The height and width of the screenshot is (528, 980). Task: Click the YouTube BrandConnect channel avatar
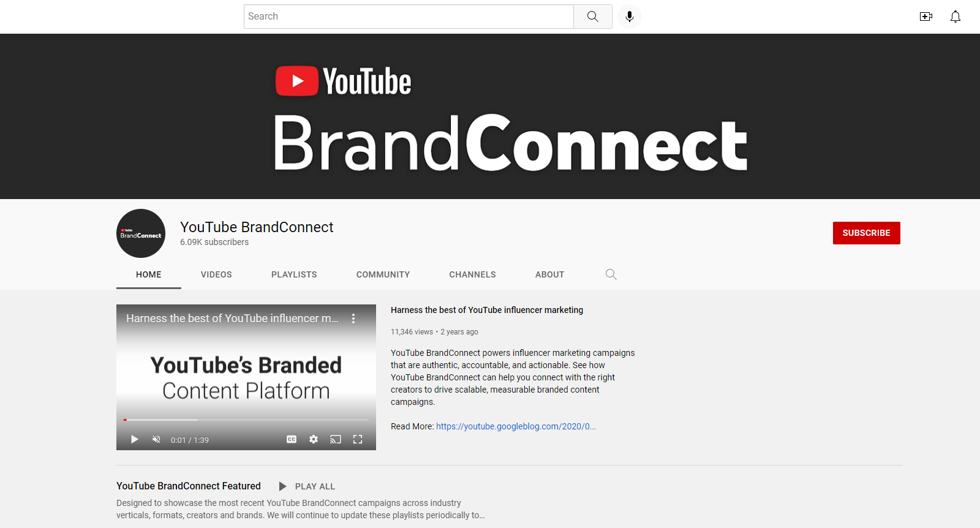click(x=141, y=233)
